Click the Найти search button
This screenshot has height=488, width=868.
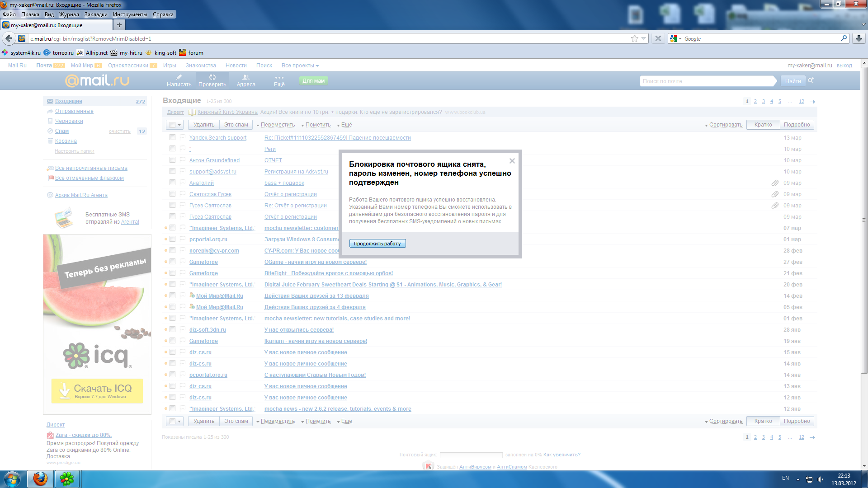tap(793, 81)
